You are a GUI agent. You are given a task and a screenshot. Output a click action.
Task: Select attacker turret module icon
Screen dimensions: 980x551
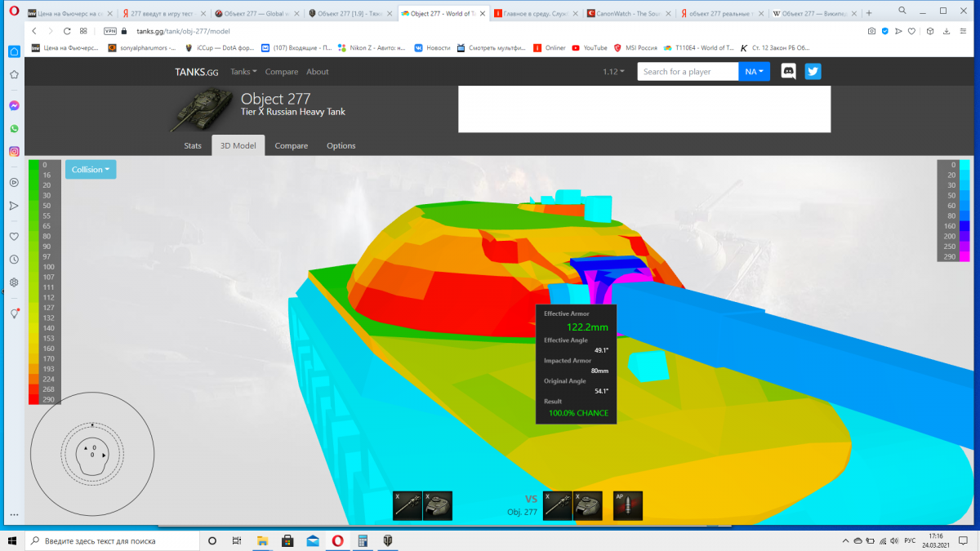(437, 505)
